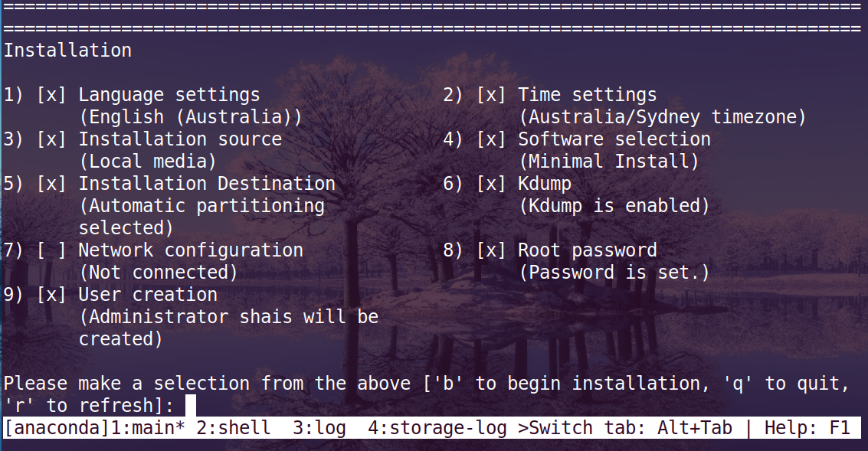Image resolution: width=868 pixels, height=451 pixels.
Task: Click the Help: F1 hint
Action: [x=807, y=428]
